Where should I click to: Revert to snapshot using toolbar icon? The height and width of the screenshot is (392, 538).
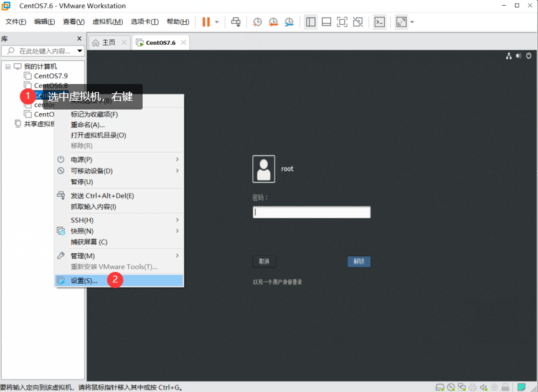pos(273,22)
